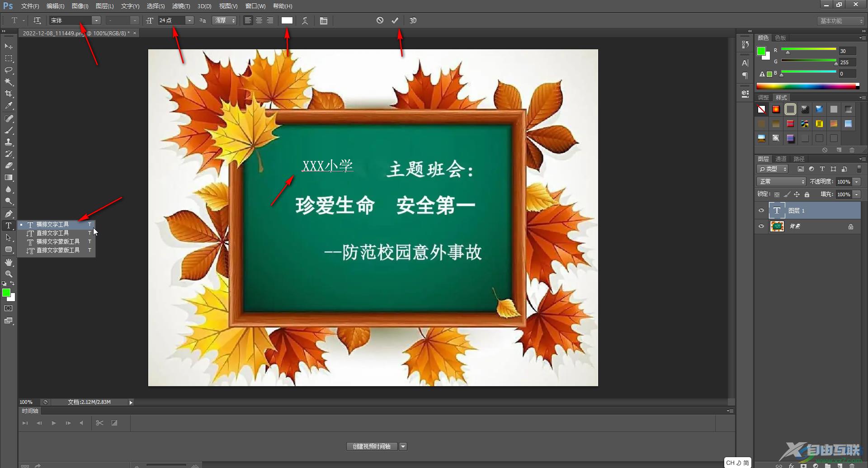Select the Brush tool
Viewport: 868px width, 468px height.
9,130
